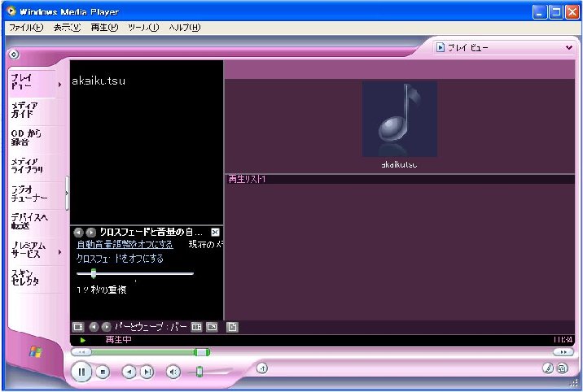
Task: Adjust the volume slider handle
Action: [199, 371]
